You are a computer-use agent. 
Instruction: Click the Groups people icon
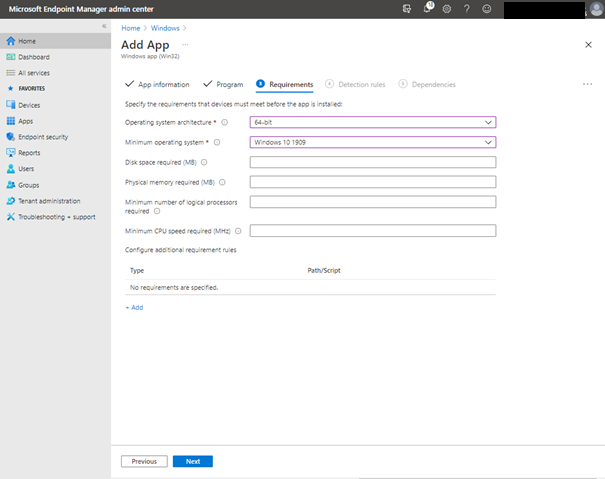click(11, 185)
